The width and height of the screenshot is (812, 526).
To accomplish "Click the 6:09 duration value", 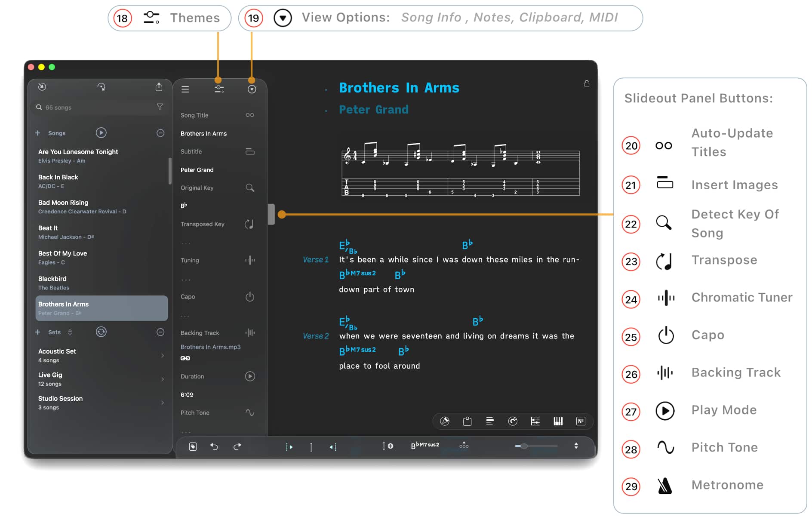I will tap(187, 395).
